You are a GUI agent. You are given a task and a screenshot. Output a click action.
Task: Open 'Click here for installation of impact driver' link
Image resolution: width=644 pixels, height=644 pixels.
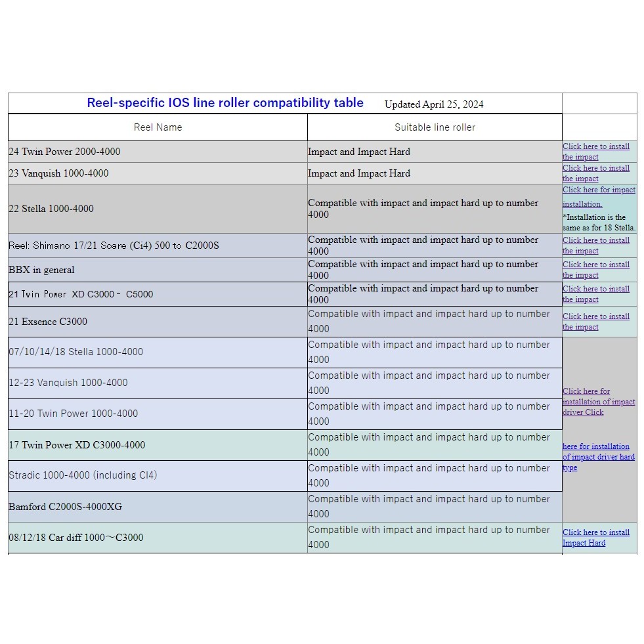click(x=598, y=402)
